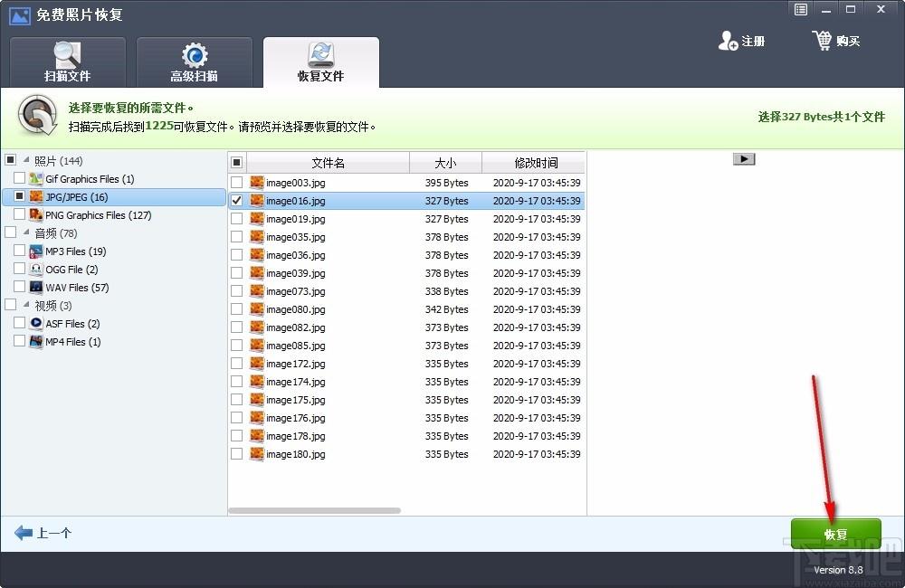The width and height of the screenshot is (905, 588).
Task: Sort by 修改时间 column header
Action: tap(536, 163)
